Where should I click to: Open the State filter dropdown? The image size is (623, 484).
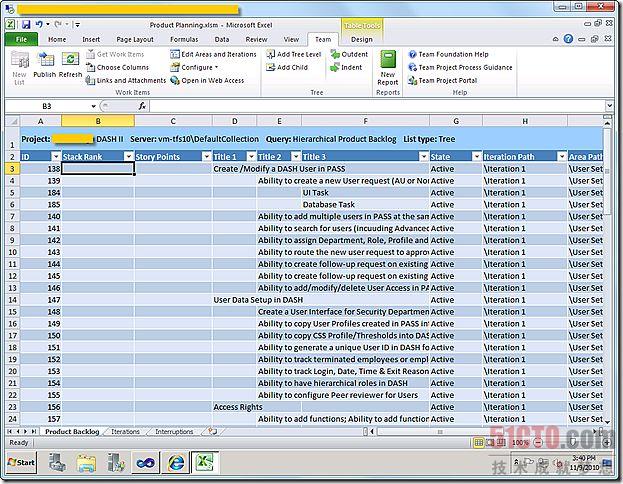pos(477,157)
